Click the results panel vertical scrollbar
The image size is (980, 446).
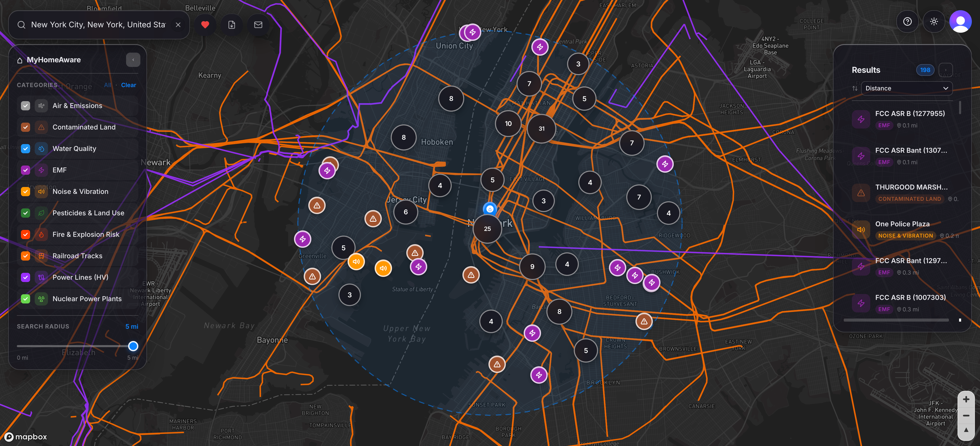point(960,108)
